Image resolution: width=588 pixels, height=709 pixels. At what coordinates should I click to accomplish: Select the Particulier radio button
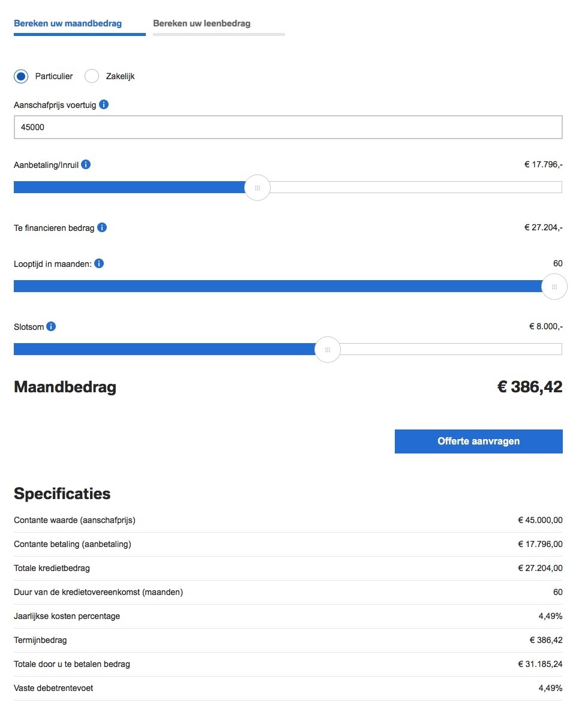click(x=21, y=76)
